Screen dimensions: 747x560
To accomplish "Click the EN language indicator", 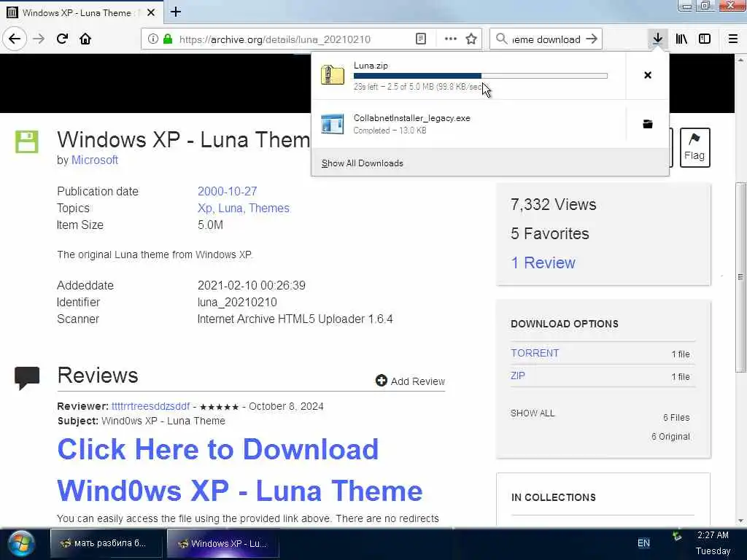I will 643,542.
